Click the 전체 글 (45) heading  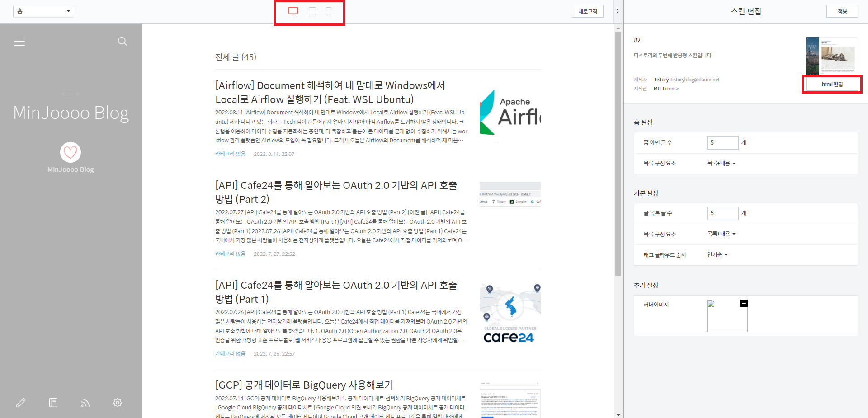[x=236, y=57]
